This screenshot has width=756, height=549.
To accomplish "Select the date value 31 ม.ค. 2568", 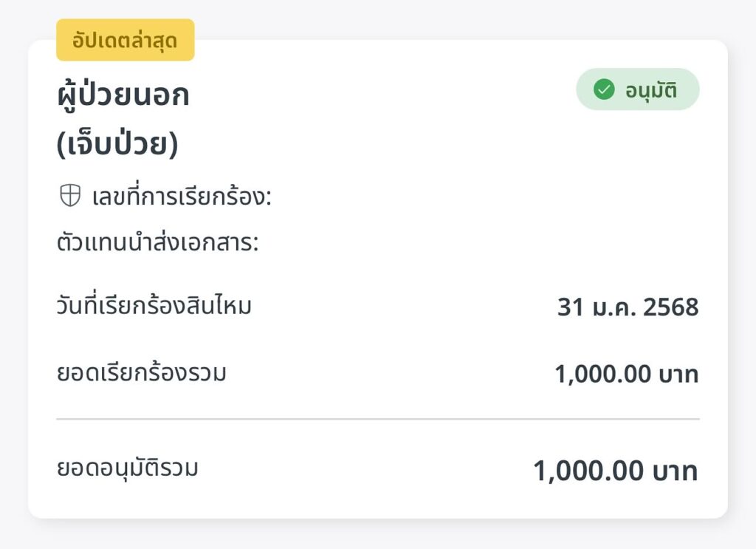I will point(628,307).
